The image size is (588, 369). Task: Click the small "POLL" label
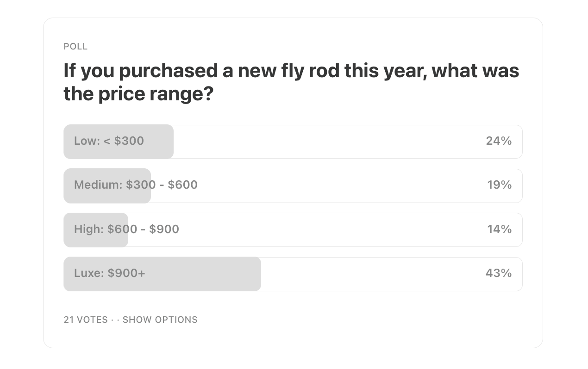pos(75,46)
